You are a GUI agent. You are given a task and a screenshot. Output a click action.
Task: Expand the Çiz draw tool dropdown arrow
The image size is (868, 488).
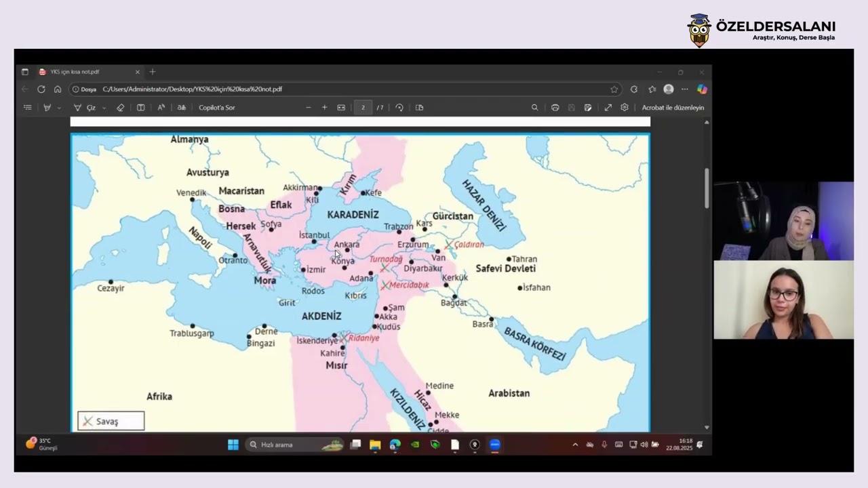(104, 108)
